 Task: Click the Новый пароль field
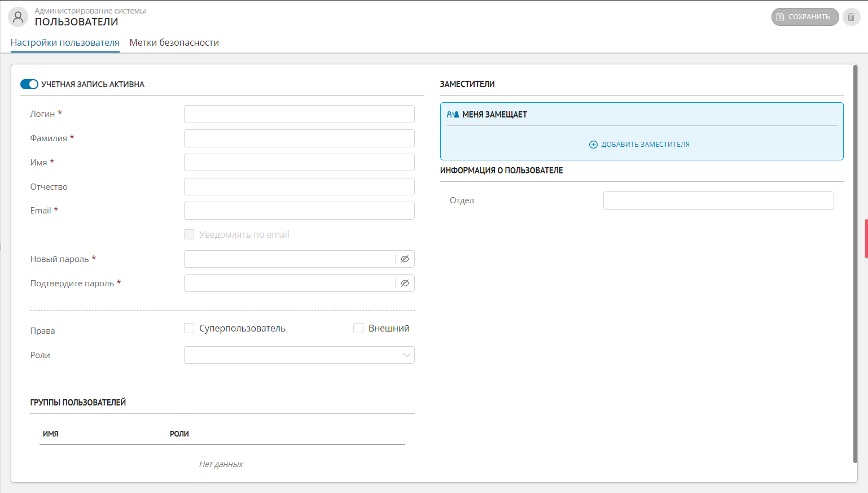(290, 259)
